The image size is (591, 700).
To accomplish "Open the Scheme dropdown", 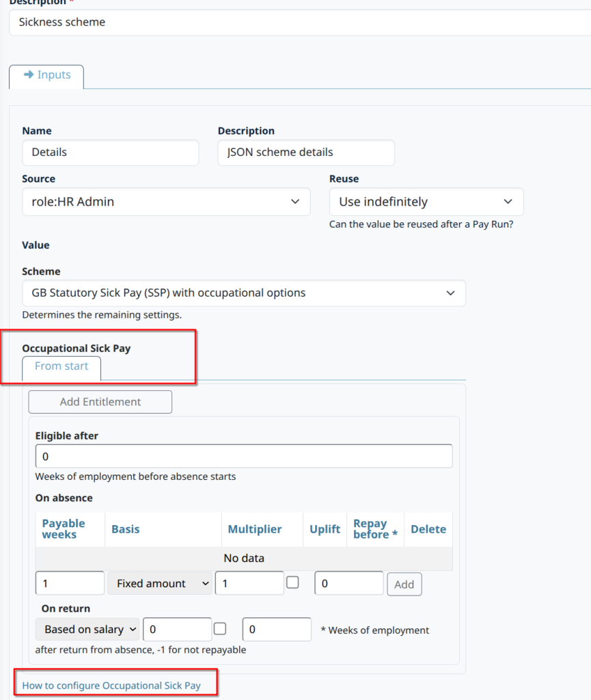I will pyautogui.click(x=243, y=293).
